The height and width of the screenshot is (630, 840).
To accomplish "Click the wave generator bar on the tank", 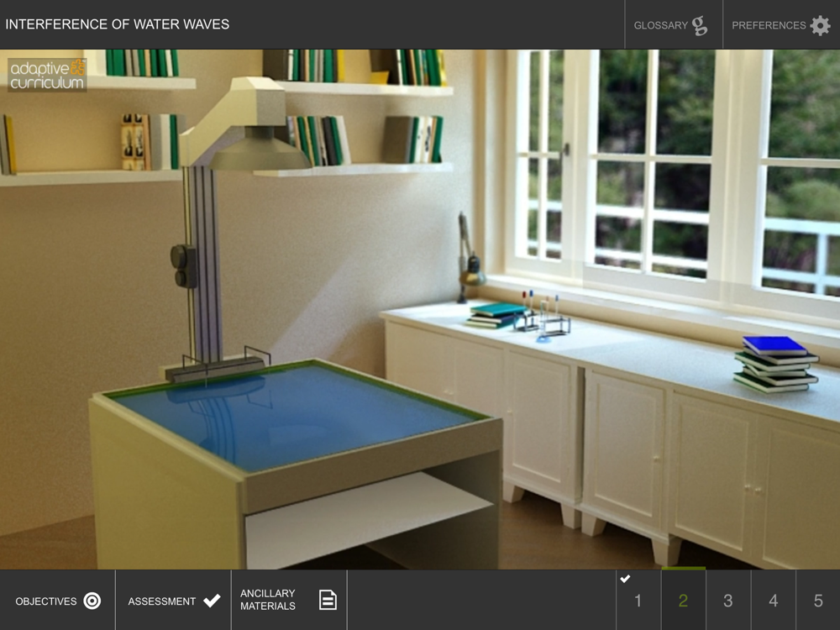I will tap(216, 369).
